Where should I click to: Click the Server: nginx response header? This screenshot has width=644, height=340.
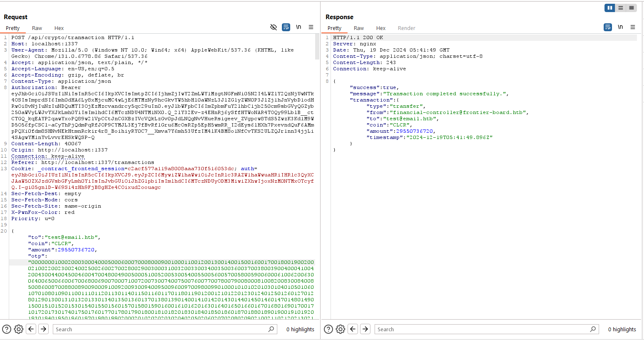355,44
